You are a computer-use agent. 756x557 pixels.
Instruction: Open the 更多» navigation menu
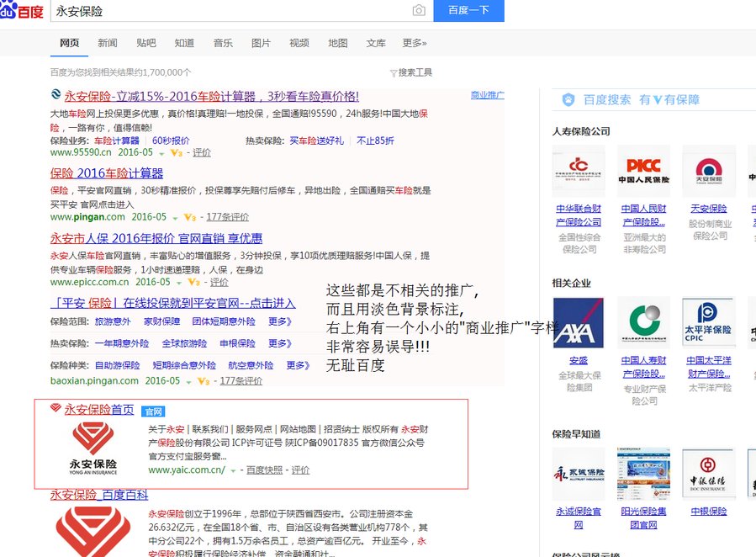point(412,43)
